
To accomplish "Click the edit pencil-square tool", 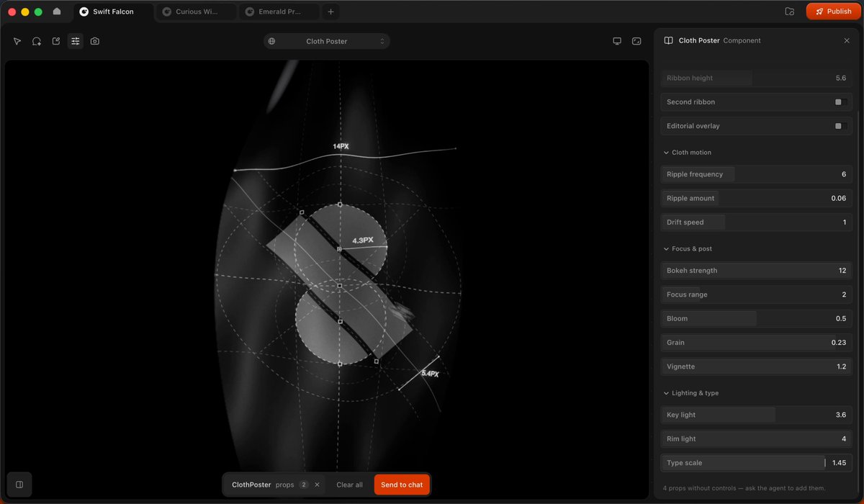I will click(x=56, y=41).
